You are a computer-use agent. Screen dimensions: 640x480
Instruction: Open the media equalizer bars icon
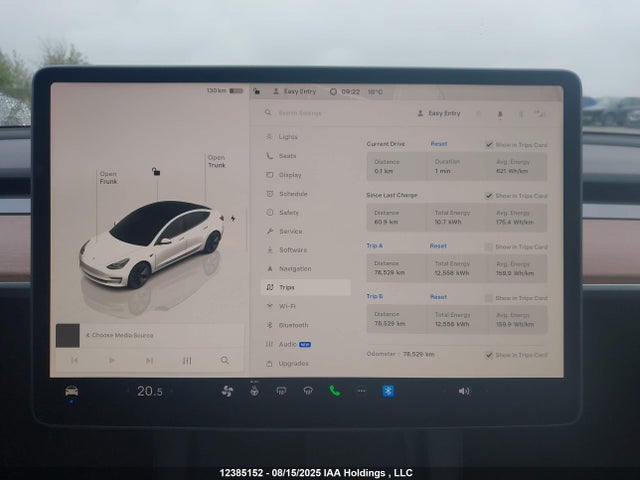187,360
